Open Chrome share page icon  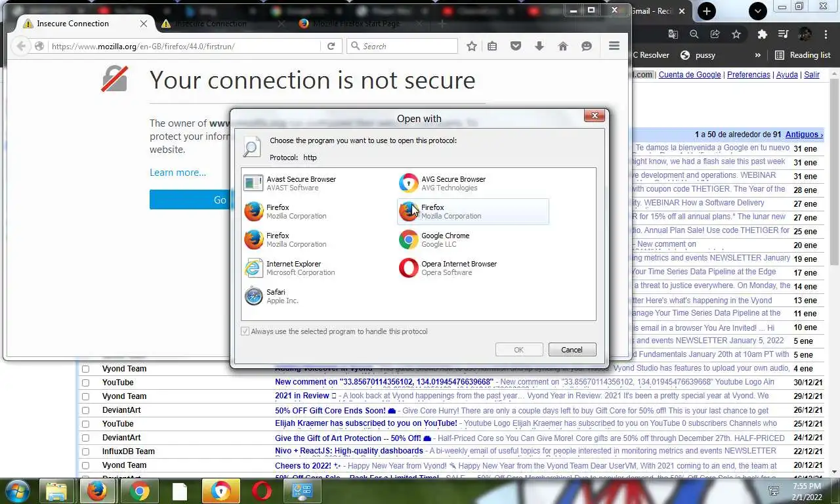(715, 34)
